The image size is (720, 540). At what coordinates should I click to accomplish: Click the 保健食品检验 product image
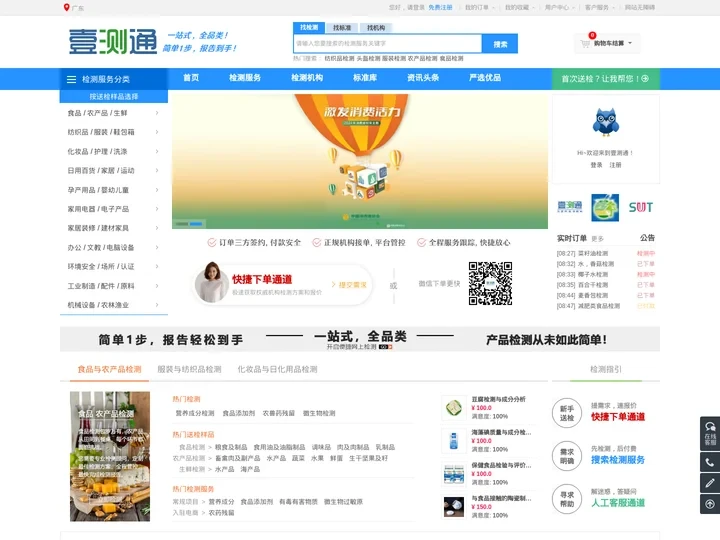point(454,473)
